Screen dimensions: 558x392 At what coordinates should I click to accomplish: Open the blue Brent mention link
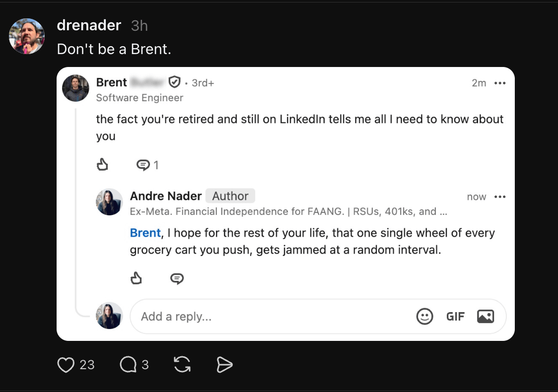point(145,233)
